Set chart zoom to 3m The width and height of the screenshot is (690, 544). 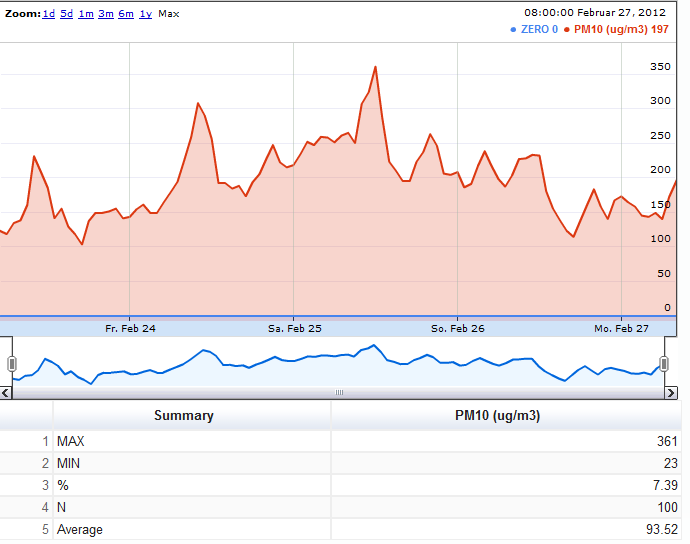click(106, 14)
